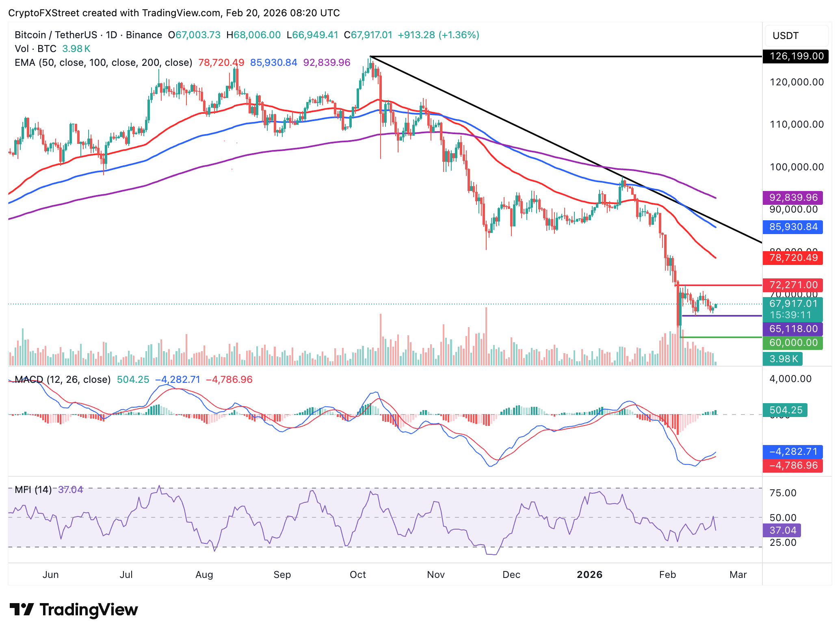Click the 65,118.00 purple support label

[792, 329]
